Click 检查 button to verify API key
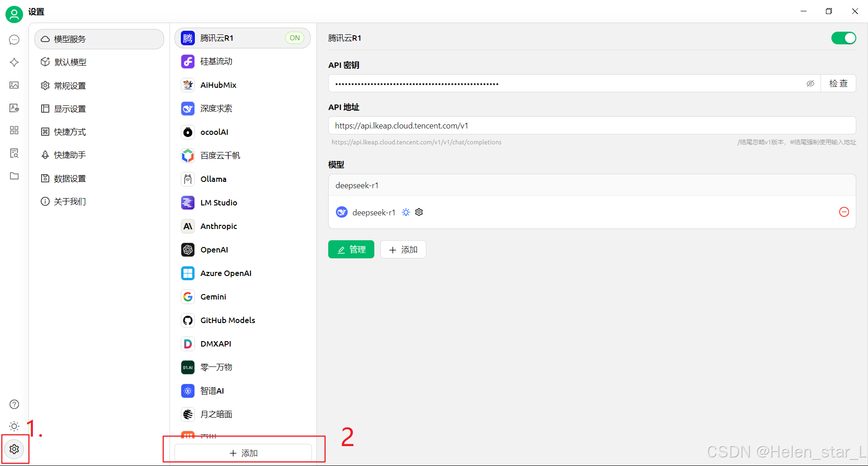 tap(838, 83)
